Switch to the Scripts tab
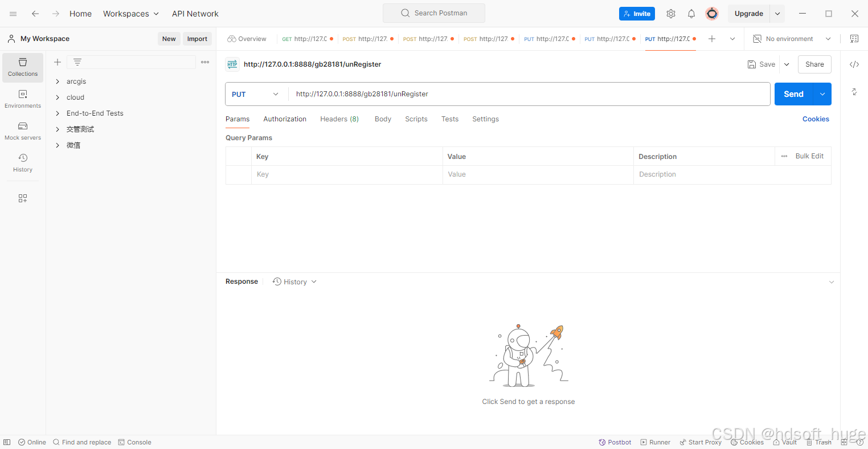The image size is (868, 449). (416, 119)
